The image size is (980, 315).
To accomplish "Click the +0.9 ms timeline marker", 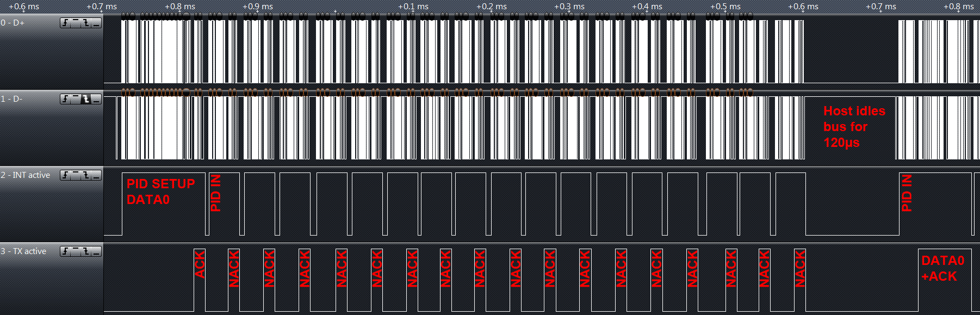I will click(x=258, y=7).
